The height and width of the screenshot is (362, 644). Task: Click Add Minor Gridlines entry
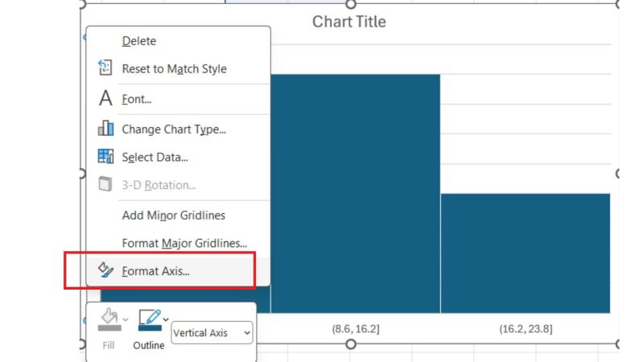178,215
